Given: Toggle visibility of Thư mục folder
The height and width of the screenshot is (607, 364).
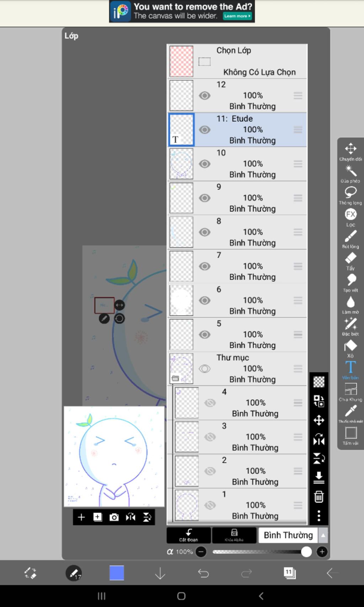Looking at the screenshot, I should 204,369.
